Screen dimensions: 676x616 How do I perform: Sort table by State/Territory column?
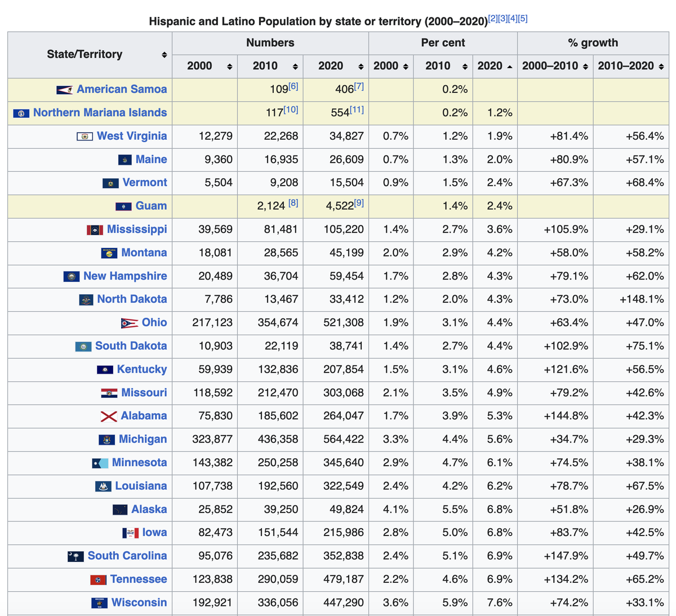tap(164, 55)
